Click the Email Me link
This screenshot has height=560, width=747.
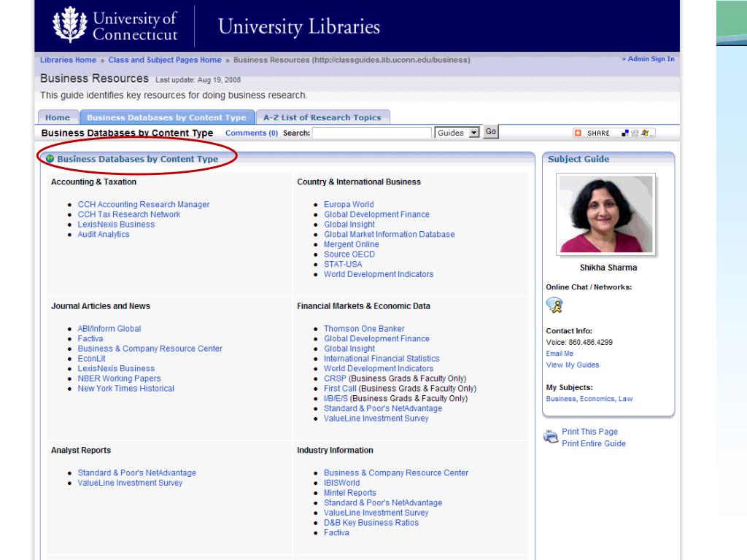pyautogui.click(x=560, y=354)
